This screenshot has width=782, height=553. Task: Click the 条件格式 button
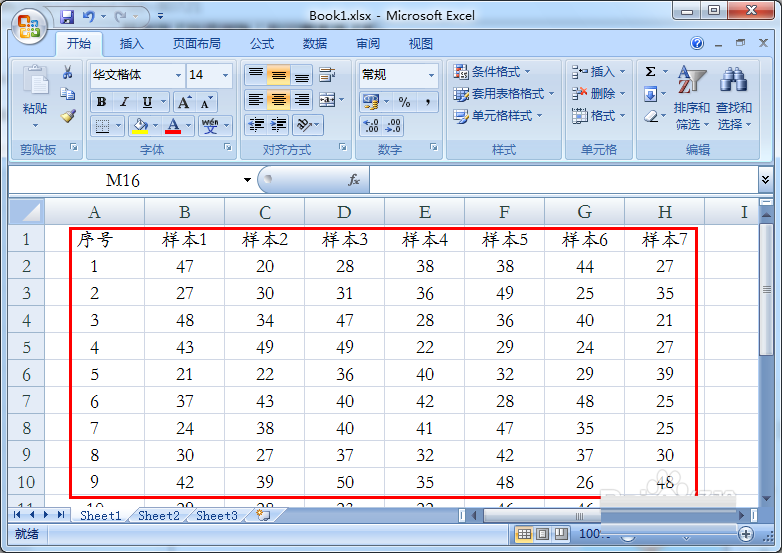tap(492, 72)
